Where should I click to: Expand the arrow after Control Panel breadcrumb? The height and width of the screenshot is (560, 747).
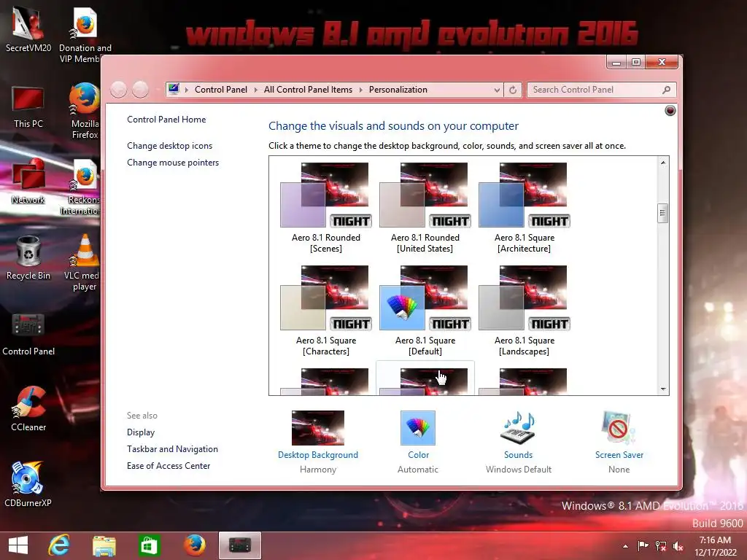pyautogui.click(x=256, y=90)
